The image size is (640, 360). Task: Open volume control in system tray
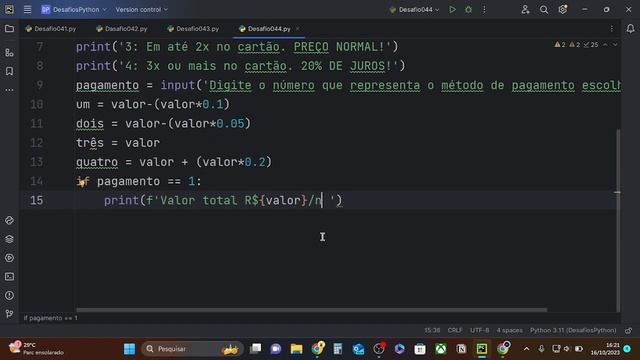[x=567, y=349]
